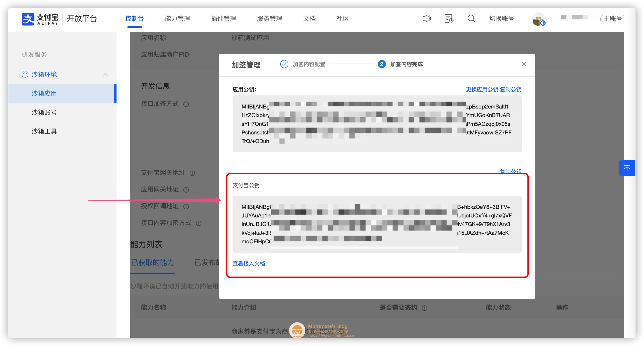Click info icon beside 授权回调地址
Image resolution: width=644 pixels, height=346 pixels.
(186, 206)
